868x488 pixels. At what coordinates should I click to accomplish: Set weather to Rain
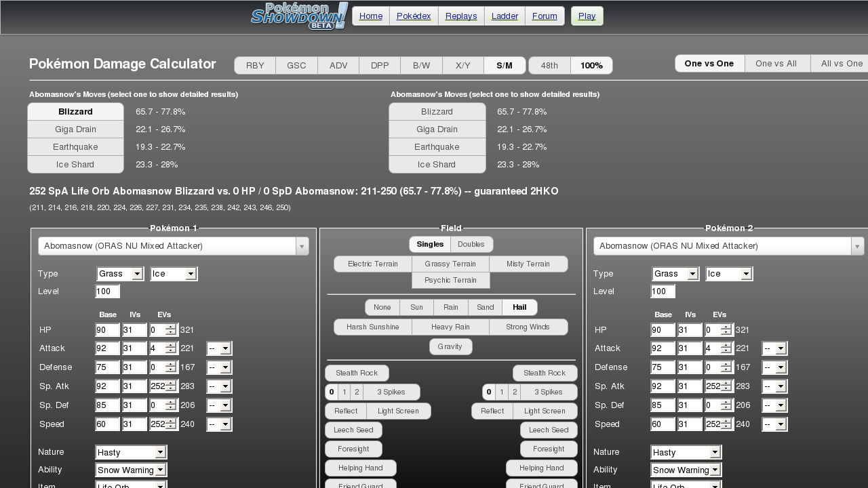click(x=451, y=307)
